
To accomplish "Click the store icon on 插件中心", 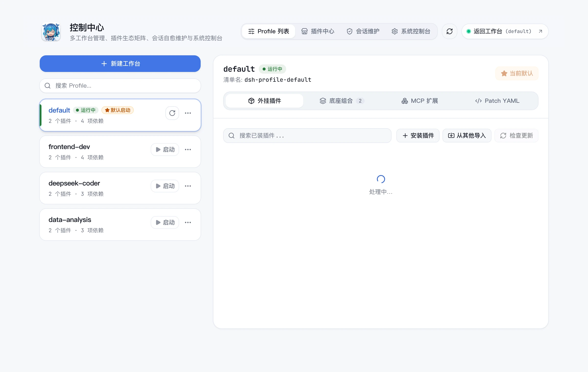I will coord(305,31).
